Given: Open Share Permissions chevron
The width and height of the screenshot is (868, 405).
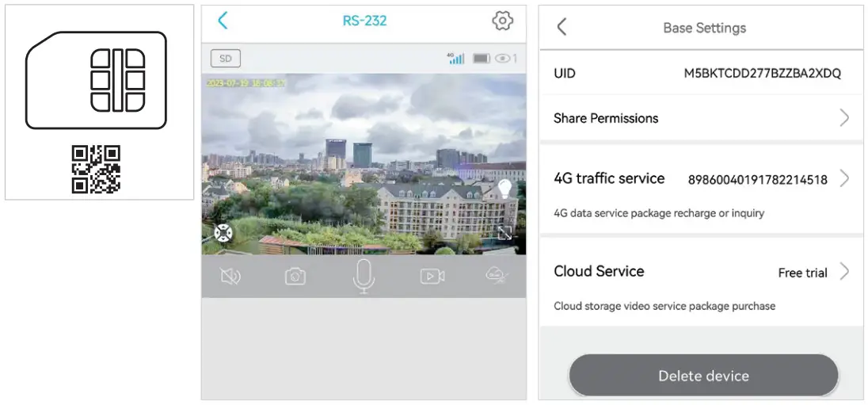Looking at the screenshot, I should (843, 118).
